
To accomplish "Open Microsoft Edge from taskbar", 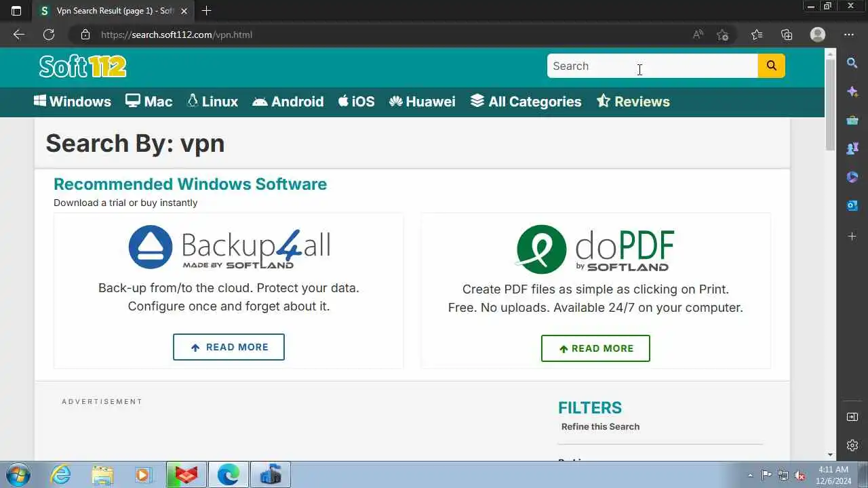I will pos(229,475).
